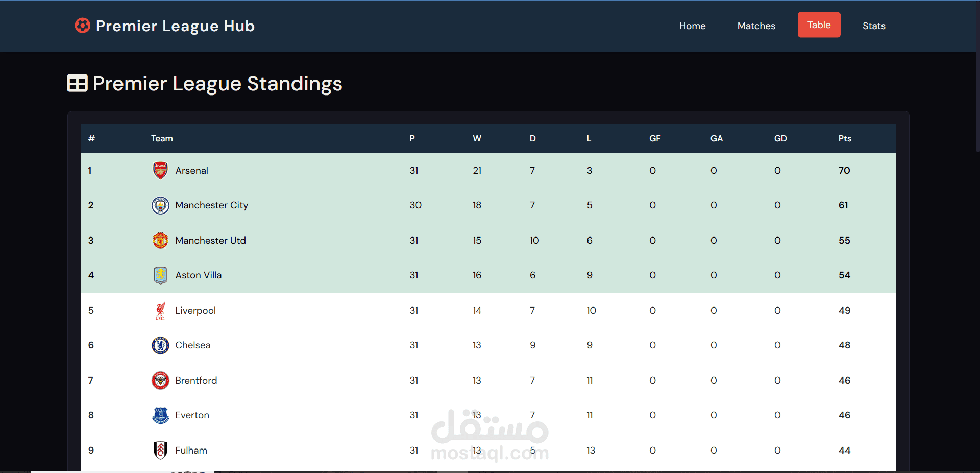The height and width of the screenshot is (473, 980).
Task: Click the Manchester Utd club crest
Action: click(x=160, y=240)
